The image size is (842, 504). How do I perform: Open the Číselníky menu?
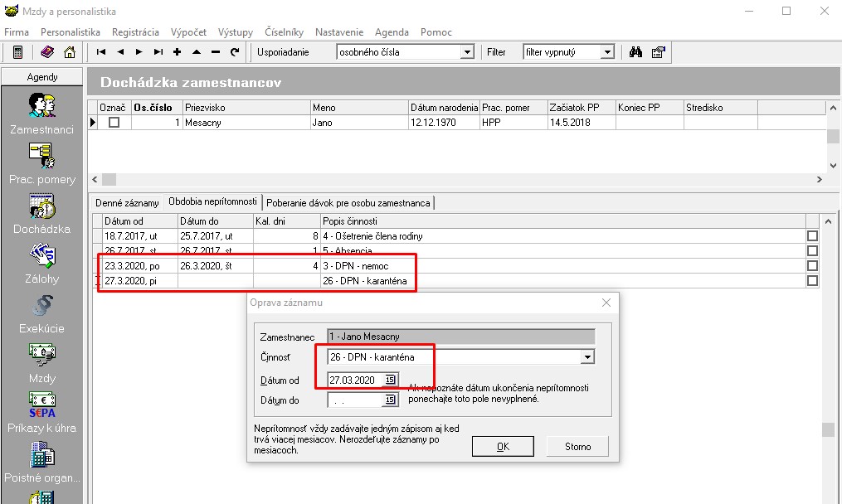[x=284, y=32]
